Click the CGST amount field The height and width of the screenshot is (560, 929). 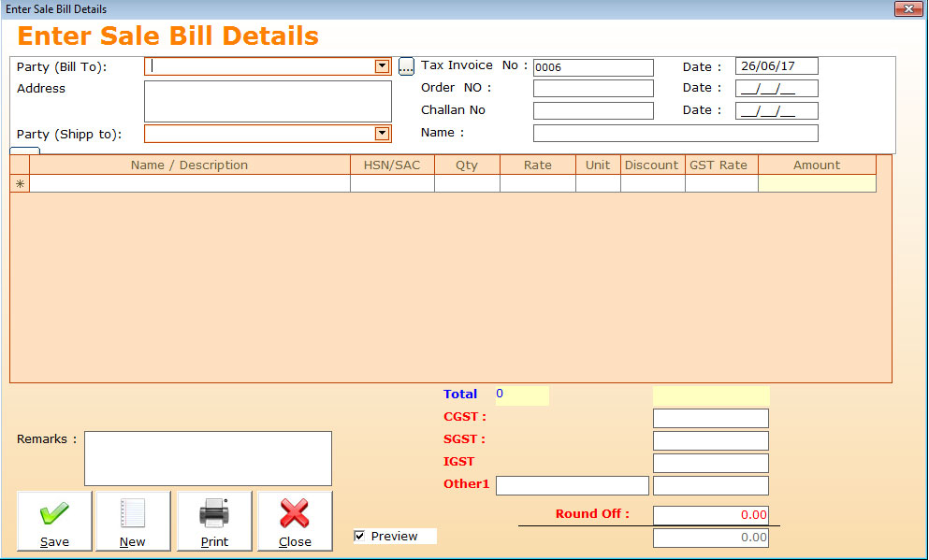pyautogui.click(x=711, y=418)
